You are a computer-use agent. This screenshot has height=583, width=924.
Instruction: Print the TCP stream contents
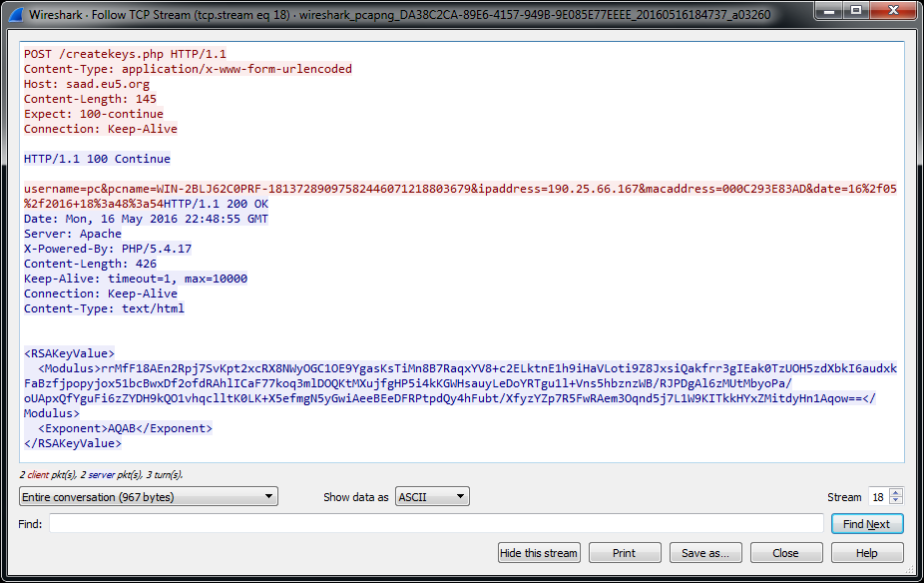(x=625, y=553)
